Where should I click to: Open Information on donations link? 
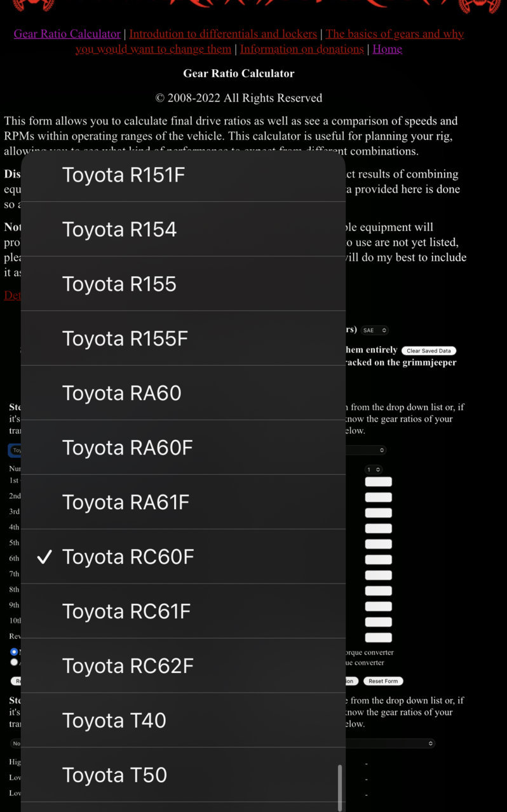coord(302,49)
